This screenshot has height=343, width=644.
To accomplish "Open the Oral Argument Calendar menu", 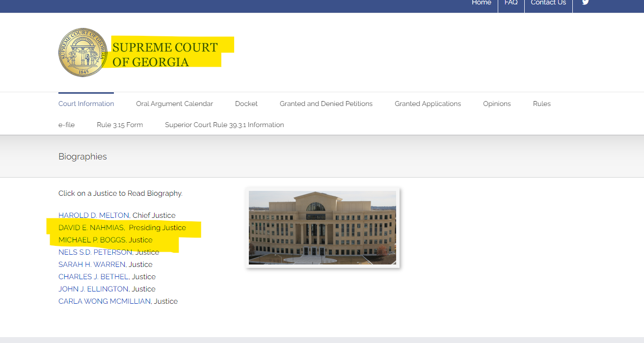I will pos(174,104).
